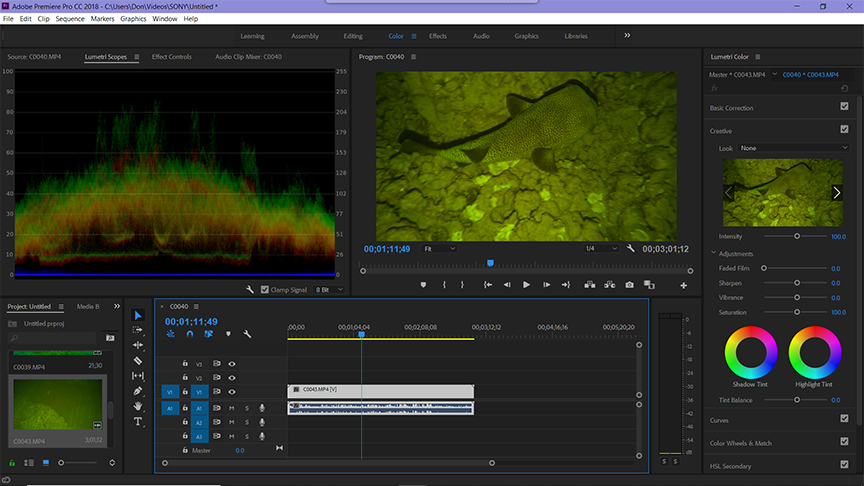Go to In point in Program monitor
This screenshot has width=864, height=486.
tap(488, 285)
